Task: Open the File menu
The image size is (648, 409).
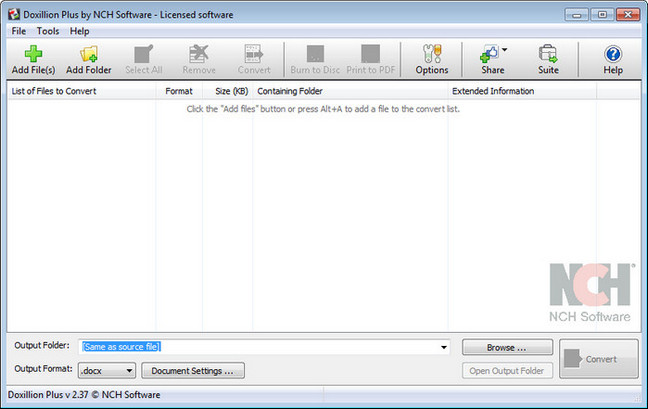Action: pyautogui.click(x=19, y=31)
